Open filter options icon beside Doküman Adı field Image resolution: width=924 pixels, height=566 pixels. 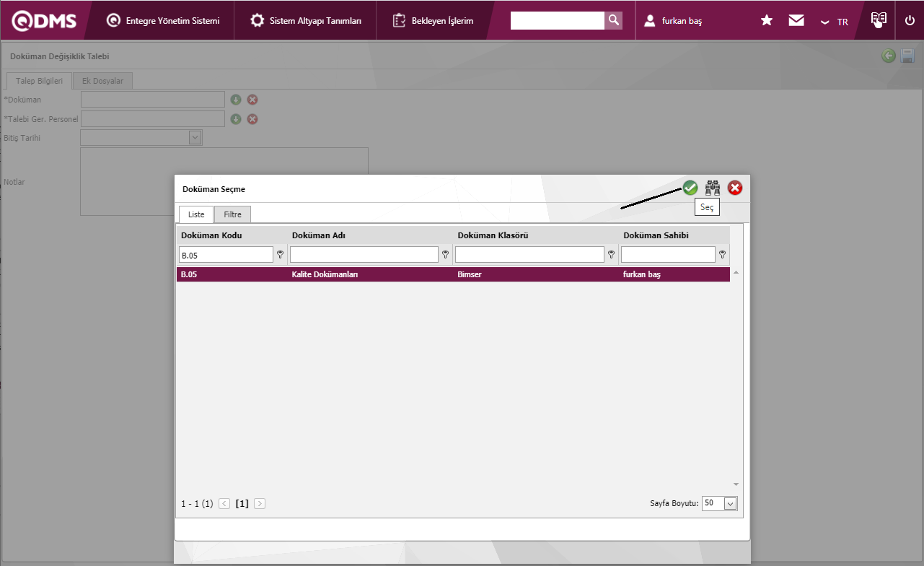tap(445, 254)
